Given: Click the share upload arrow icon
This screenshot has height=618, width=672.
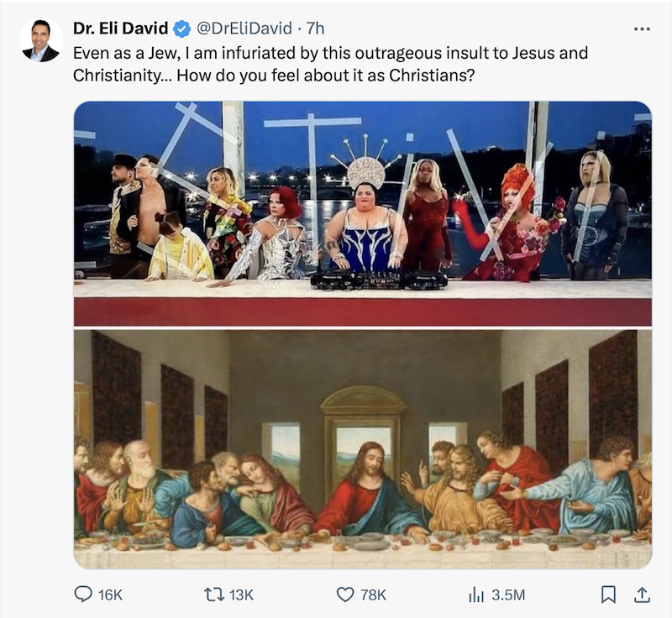Looking at the screenshot, I should [642, 594].
